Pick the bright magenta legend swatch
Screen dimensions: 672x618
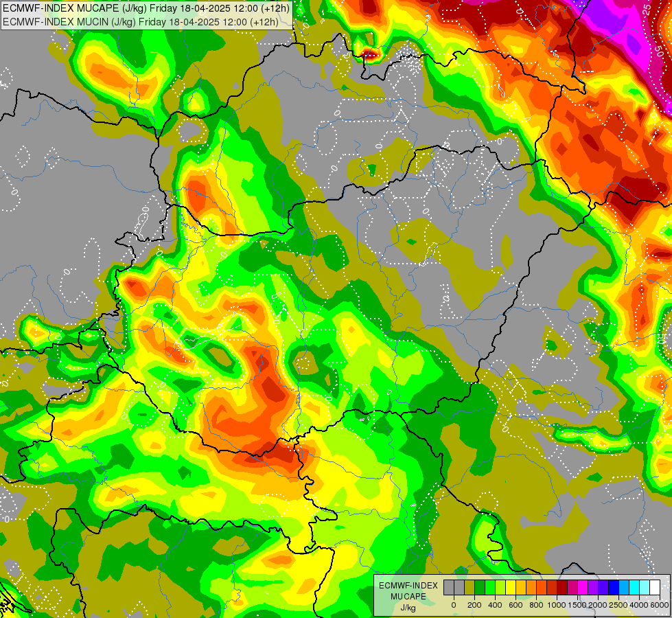tap(583, 588)
